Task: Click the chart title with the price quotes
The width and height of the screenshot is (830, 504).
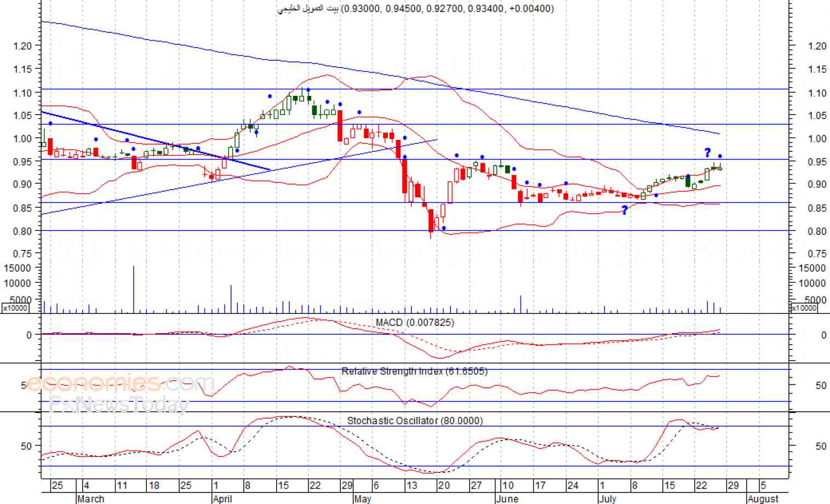Action: pos(415,8)
